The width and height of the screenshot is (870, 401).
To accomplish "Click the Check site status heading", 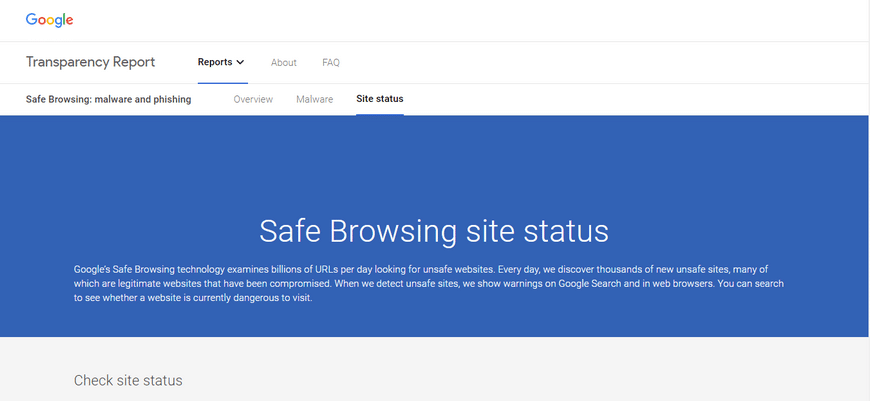I will [128, 380].
